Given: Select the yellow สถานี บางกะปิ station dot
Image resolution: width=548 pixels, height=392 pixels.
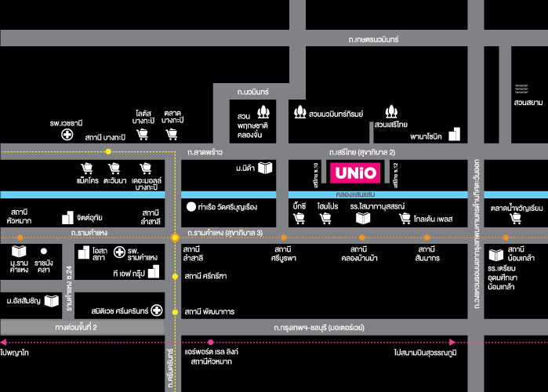Looking at the screenshot, I should 109,151.
